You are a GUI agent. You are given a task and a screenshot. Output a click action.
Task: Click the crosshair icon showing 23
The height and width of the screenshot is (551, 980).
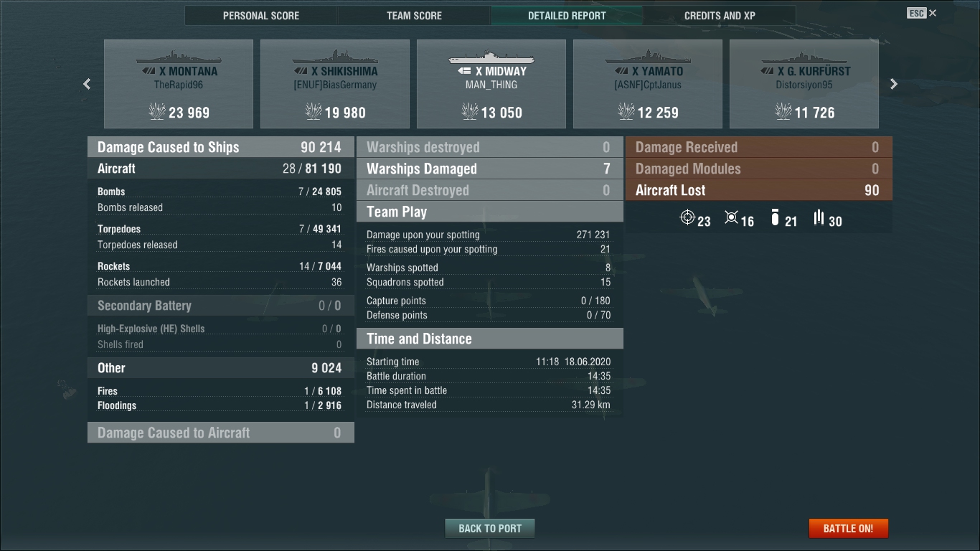click(687, 217)
